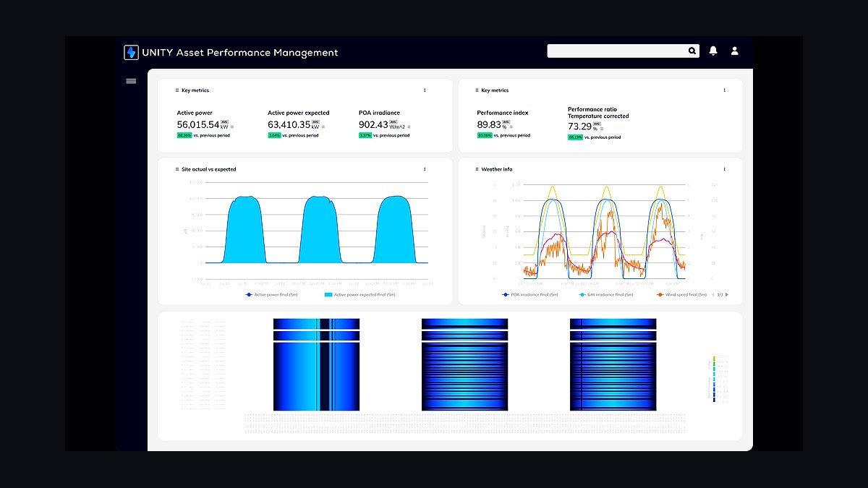Click the heatmap color scale legend bar

coord(714,379)
